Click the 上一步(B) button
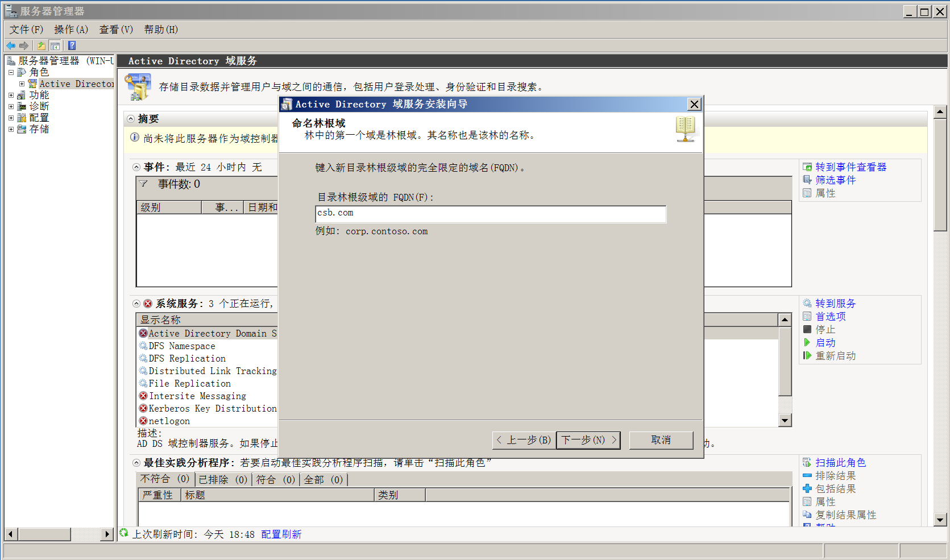This screenshot has height=560, width=950. pyautogui.click(x=524, y=440)
